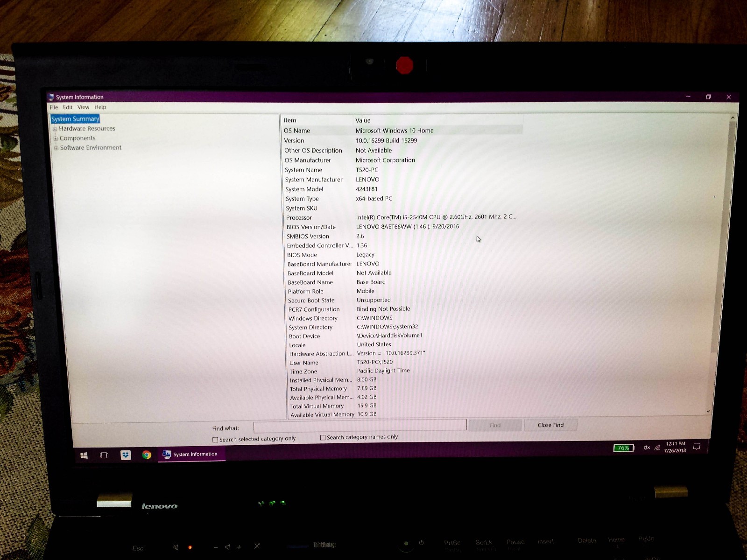This screenshot has width=747, height=560.
Task: Select the System Model row
Action: 403,189
